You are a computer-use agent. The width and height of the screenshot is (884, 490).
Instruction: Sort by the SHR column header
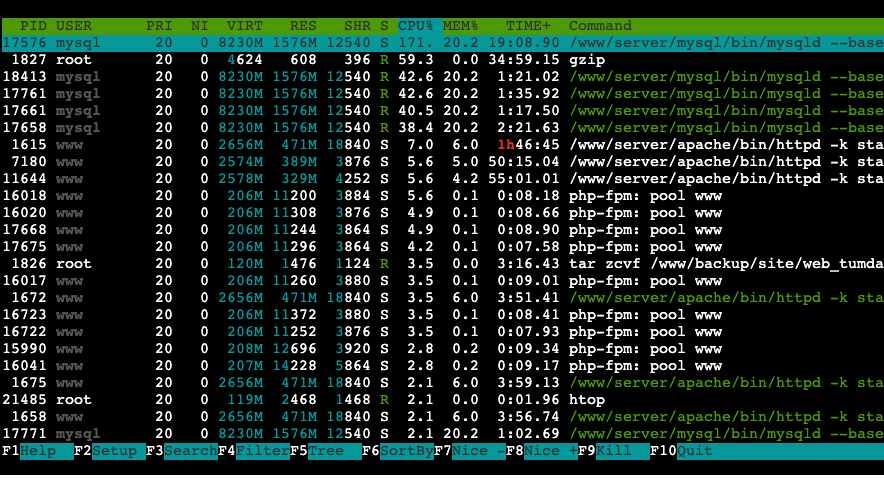click(357, 26)
